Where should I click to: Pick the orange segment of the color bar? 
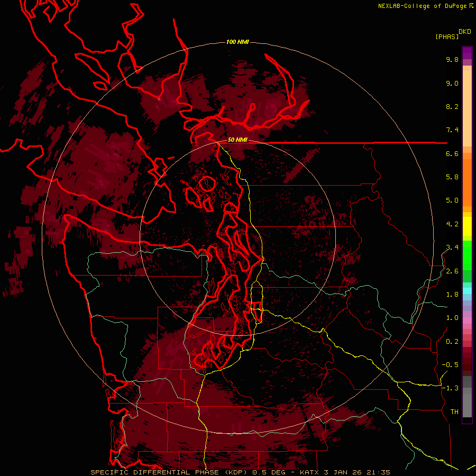tap(467, 182)
